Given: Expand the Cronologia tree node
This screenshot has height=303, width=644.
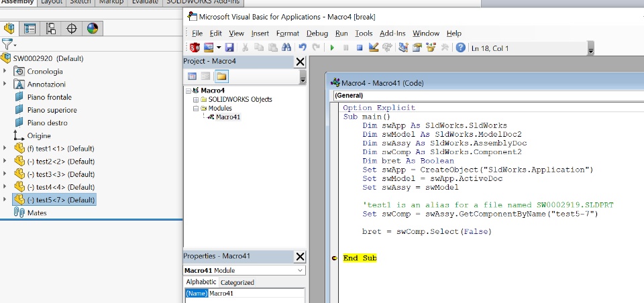Looking at the screenshot, I should pyautogui.click(x=5, y=71).
